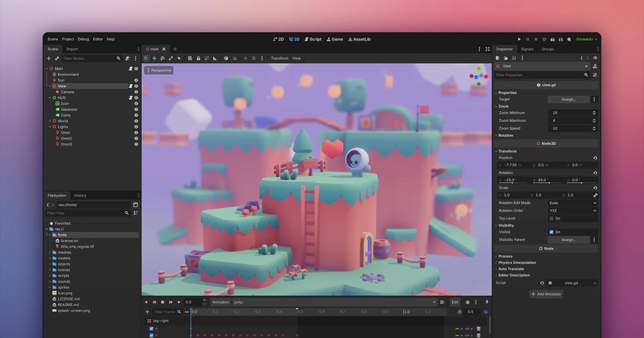Screen dimensions: 644x338
Task: Click the lock selected node icon
Action: [199, 58]
